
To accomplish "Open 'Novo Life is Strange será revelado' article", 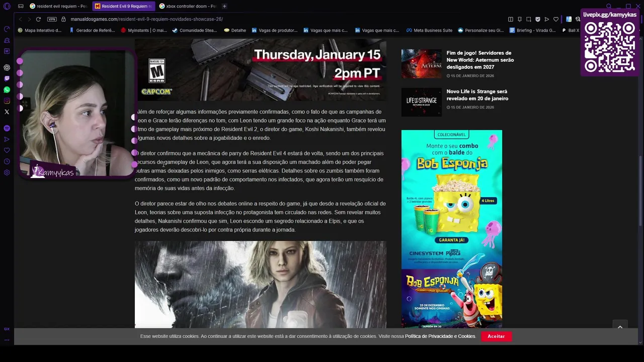I will pyautogui.click(x=477, y=95).
